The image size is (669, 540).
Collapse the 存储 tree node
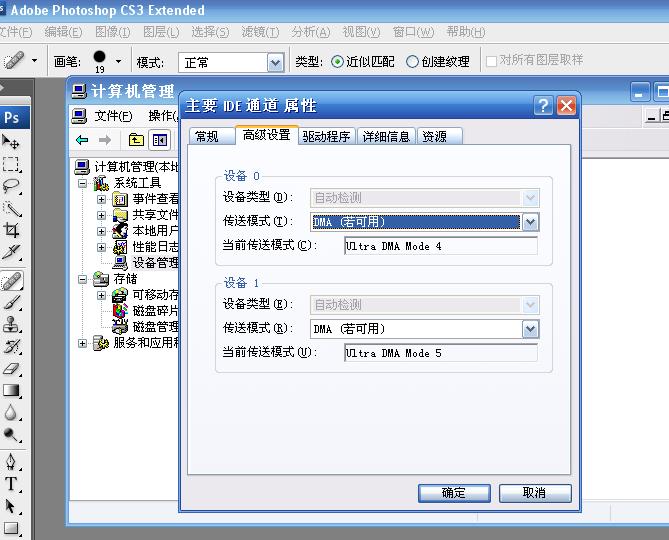click(x=82, y=279)
